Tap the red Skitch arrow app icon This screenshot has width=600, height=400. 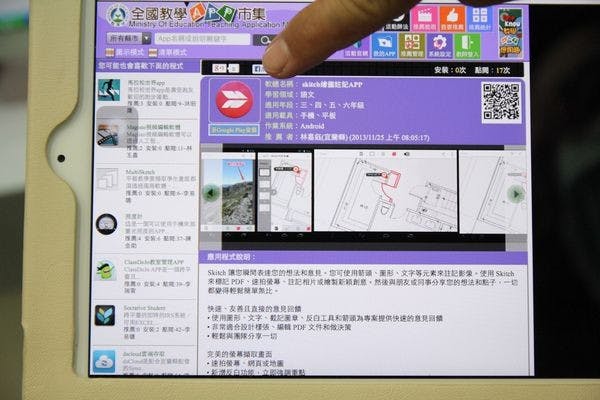(x=234, y=100)
